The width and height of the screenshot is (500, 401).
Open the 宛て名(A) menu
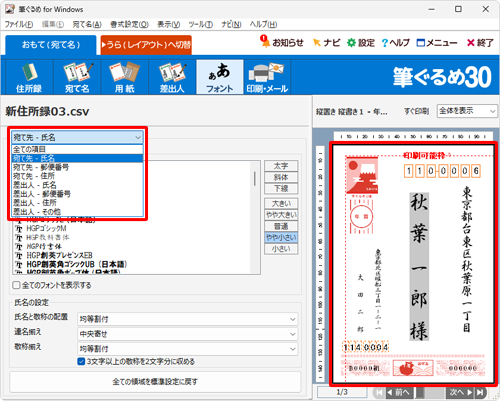[x=87, y=24]
